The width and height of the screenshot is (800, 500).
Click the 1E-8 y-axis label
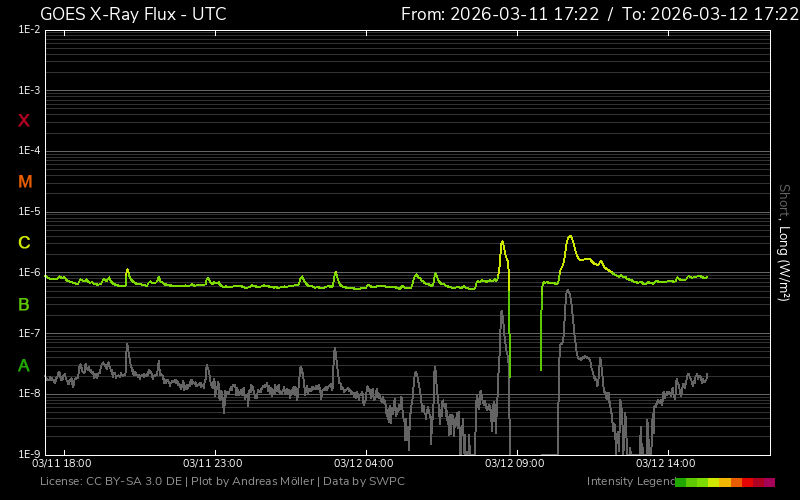(x=29, y=393)
